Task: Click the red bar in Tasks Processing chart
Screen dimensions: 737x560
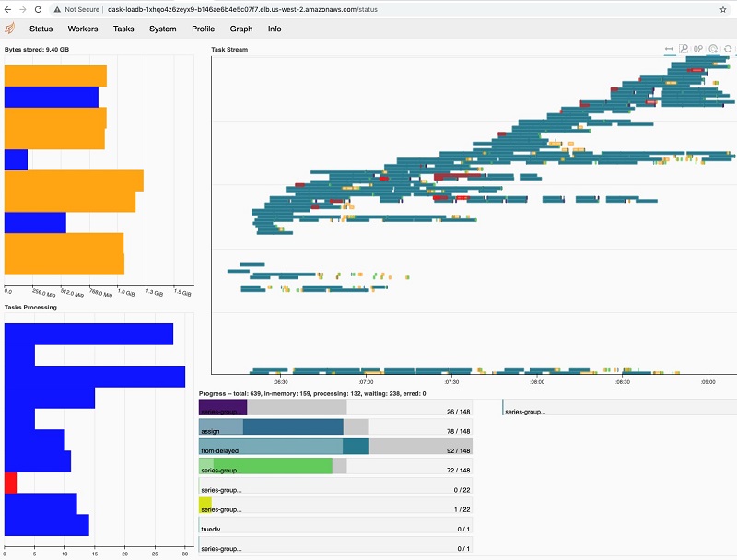Action: point(10,483)
